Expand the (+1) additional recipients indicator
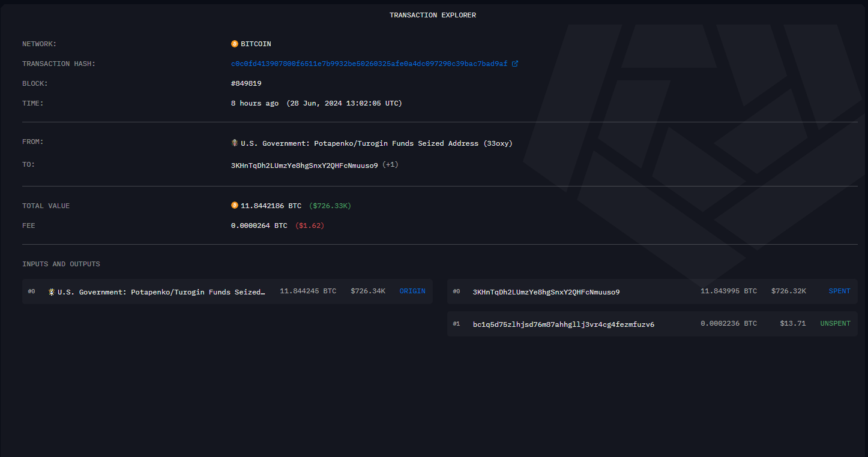 (390, 164)
